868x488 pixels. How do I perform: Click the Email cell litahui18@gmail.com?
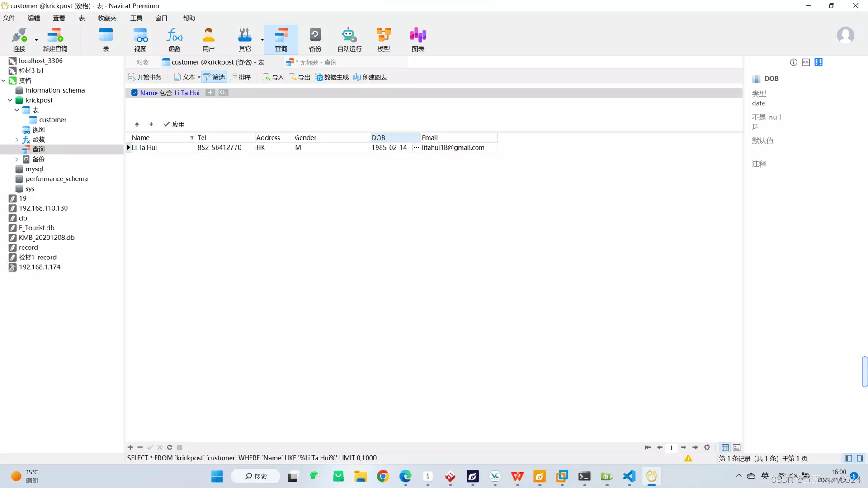coord(453,148)
